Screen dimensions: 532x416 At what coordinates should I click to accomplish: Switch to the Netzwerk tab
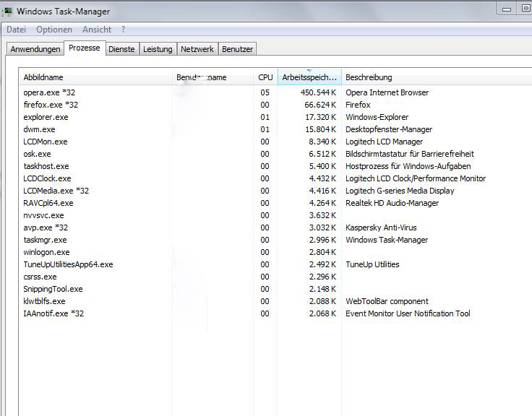[197, 49]
